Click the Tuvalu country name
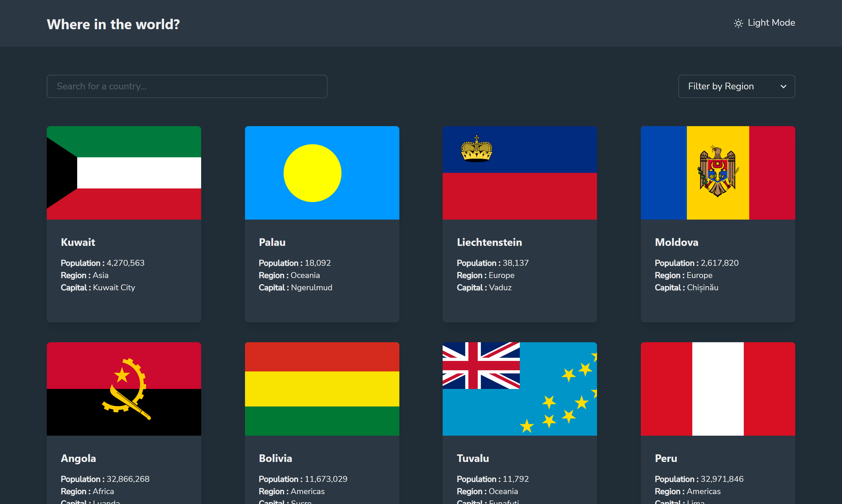The image size is (842, 504). click(x=472, y=458)
